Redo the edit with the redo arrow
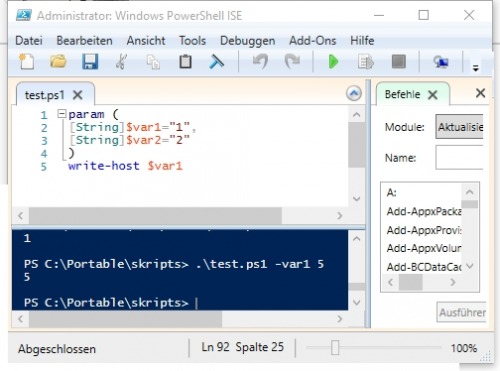 tap(292, 62)
